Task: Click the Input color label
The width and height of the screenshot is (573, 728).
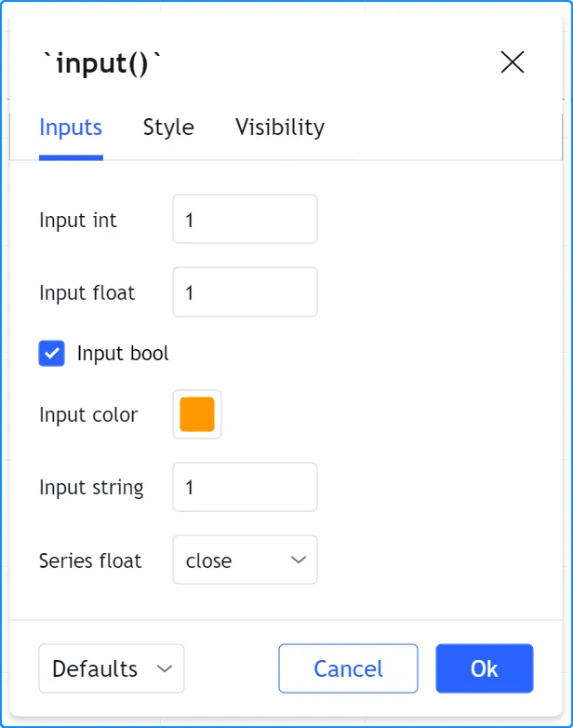Action: [x=88, y=415]
